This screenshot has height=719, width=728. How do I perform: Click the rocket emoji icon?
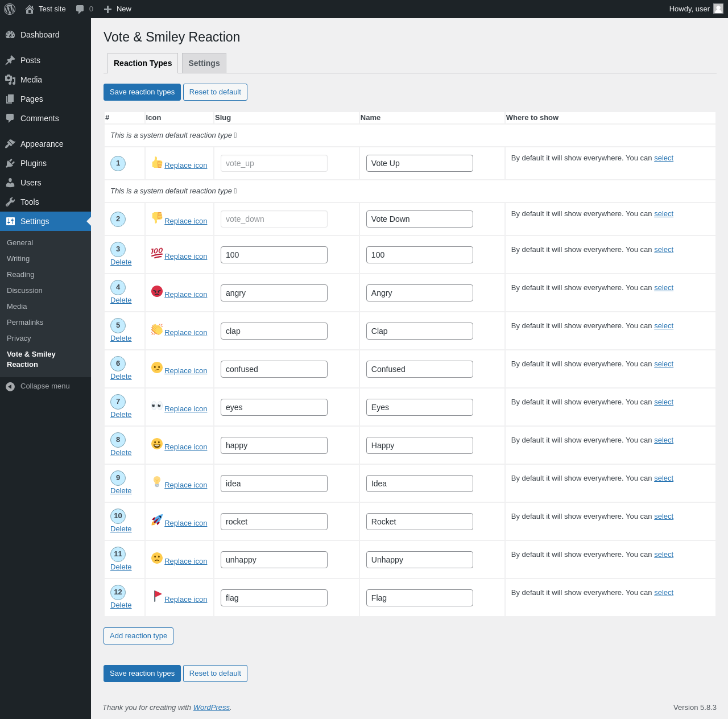point(157,520)
